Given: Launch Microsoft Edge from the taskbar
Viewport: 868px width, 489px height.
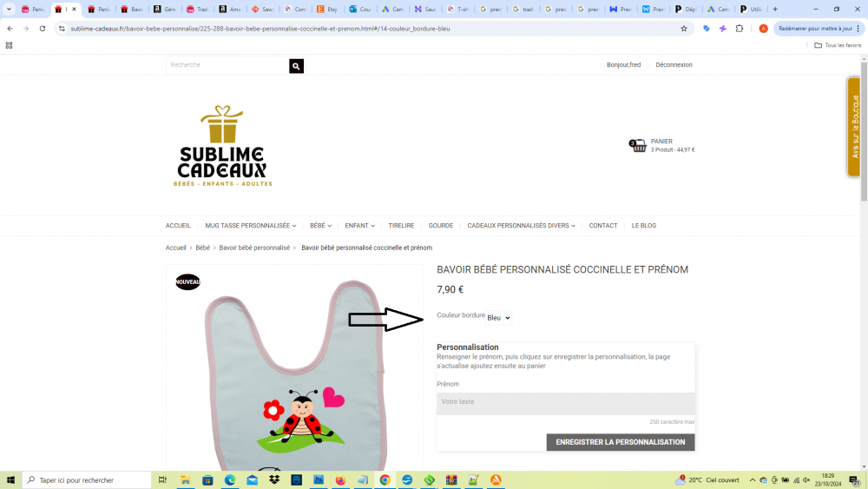Looking at the screenshot, I should [x=230, y=480].
